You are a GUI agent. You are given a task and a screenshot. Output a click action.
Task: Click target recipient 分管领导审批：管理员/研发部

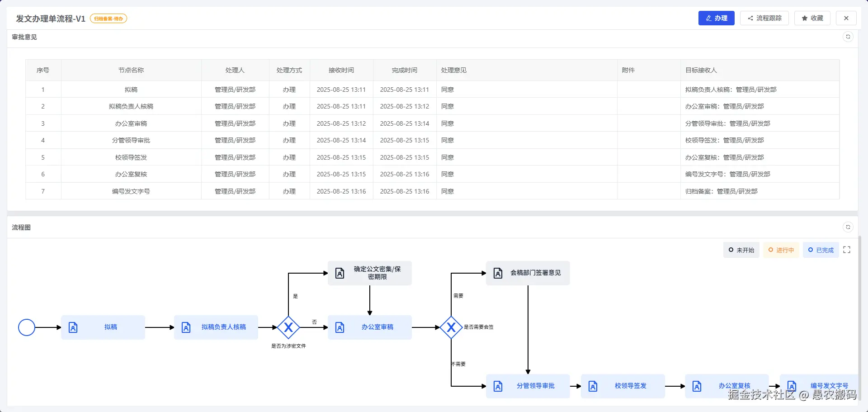click(728, 123)
